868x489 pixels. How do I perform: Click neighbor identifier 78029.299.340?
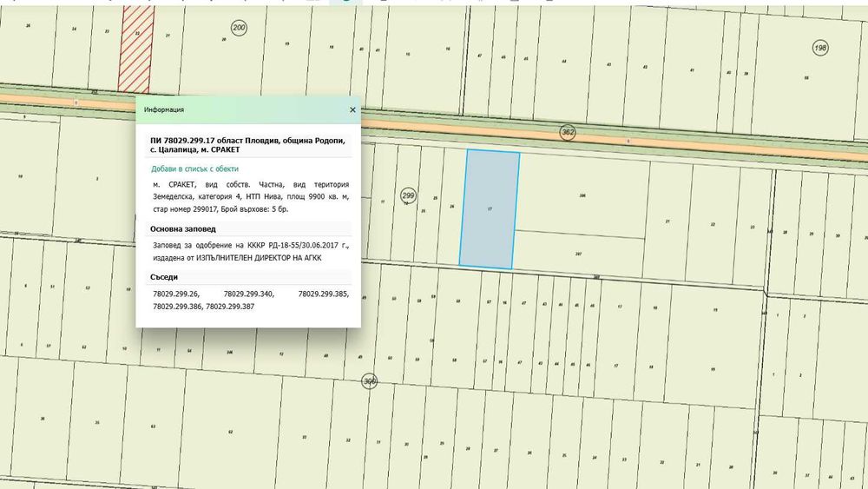[x=248, y=294]
